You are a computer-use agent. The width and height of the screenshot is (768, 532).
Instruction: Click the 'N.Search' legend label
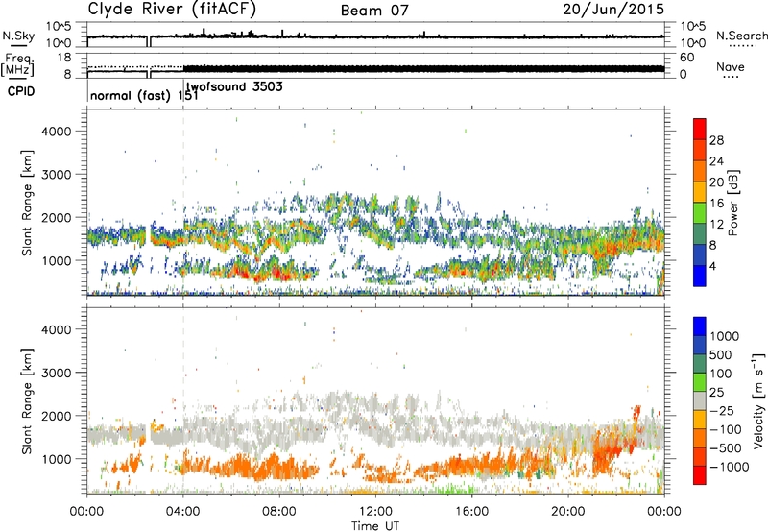[x=741, y=36]
